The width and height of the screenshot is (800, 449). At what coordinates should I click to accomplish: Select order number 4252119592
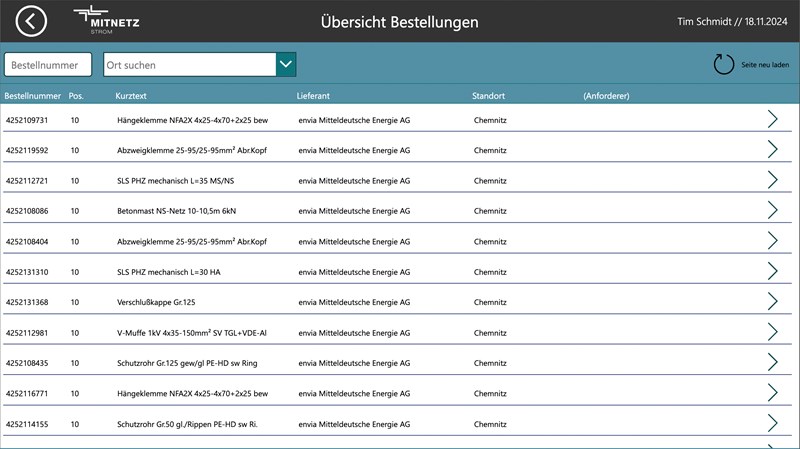[x=27, y=151]
